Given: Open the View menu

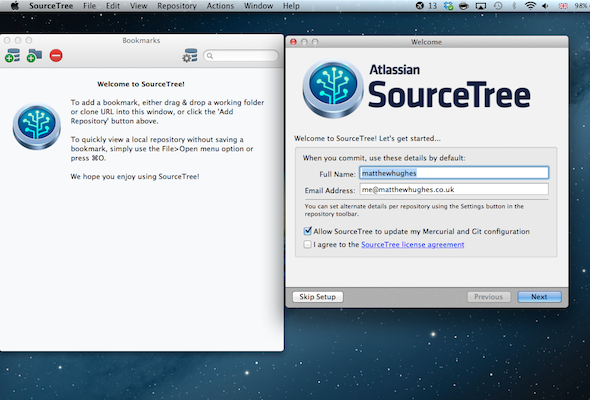Looking at the screenshot, I should 138,6.
